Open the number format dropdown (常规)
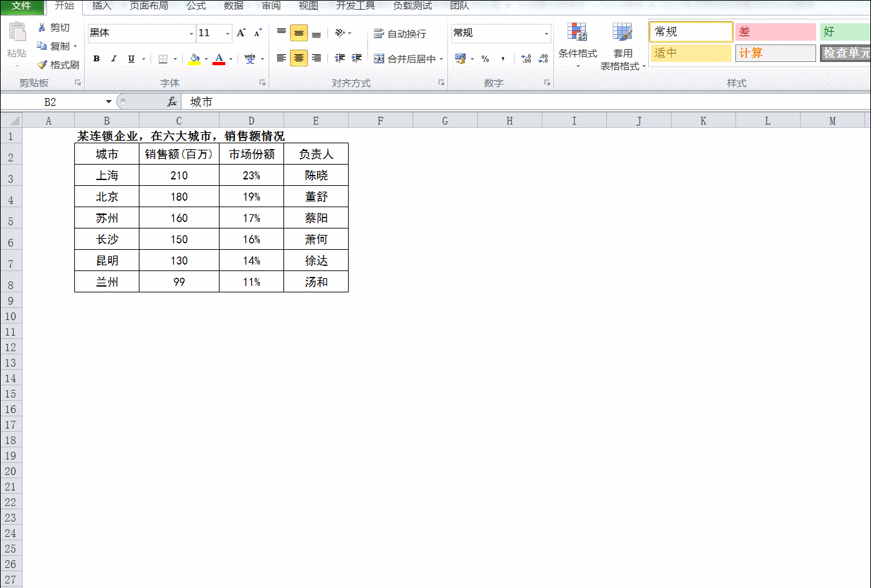This screenshot has height=588, width=871. tap(546, 34)
